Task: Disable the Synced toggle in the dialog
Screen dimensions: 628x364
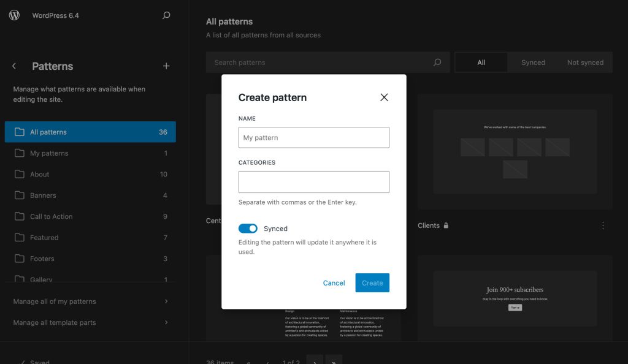Action: point(248,227)
